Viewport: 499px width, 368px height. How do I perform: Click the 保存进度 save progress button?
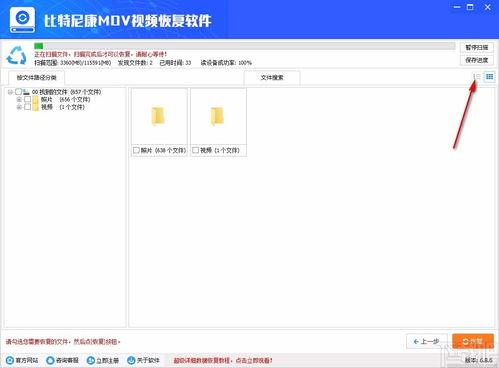(x=477, y=60)
